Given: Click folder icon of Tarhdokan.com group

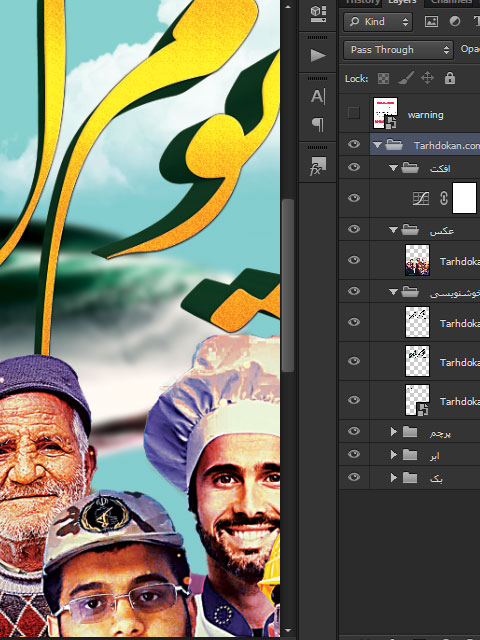Looking at the screenshot, I should (x=394, y=144).
